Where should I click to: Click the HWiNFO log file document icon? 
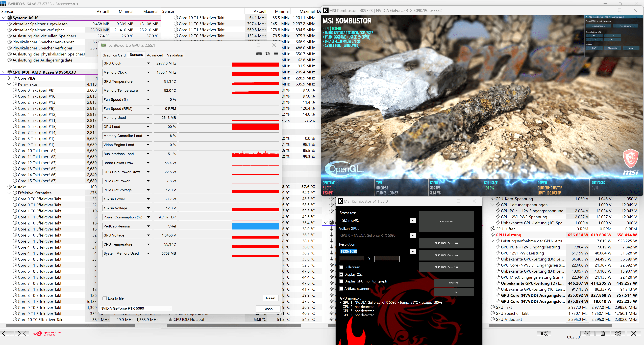(x=603, y=333)
